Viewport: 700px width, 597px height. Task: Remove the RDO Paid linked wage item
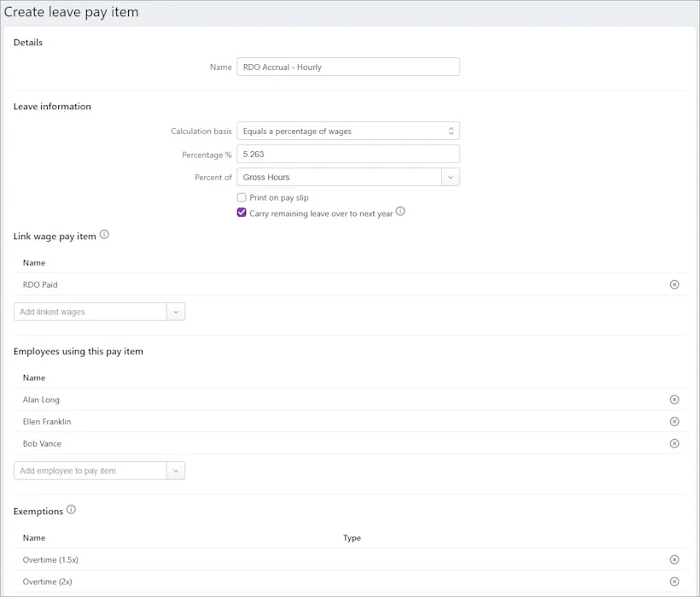[x=674, y=284]
